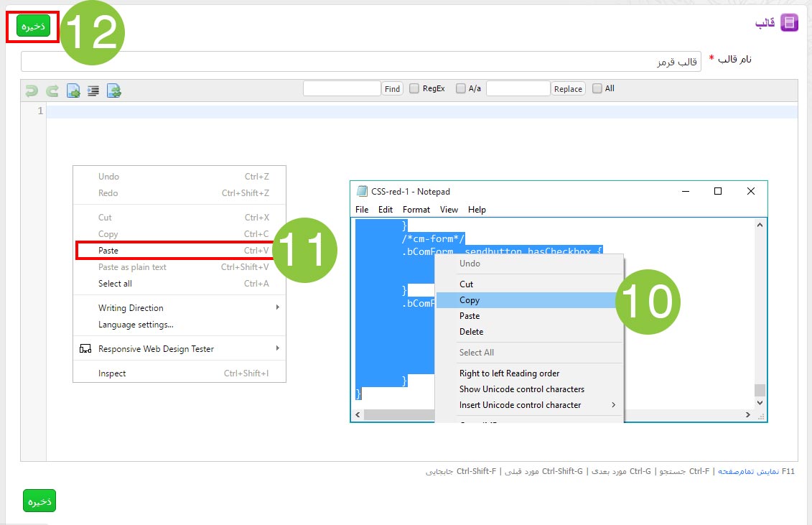The image size is (812, 525).
Task: Select Right to left Reading order
Action: tap(529, 373)
